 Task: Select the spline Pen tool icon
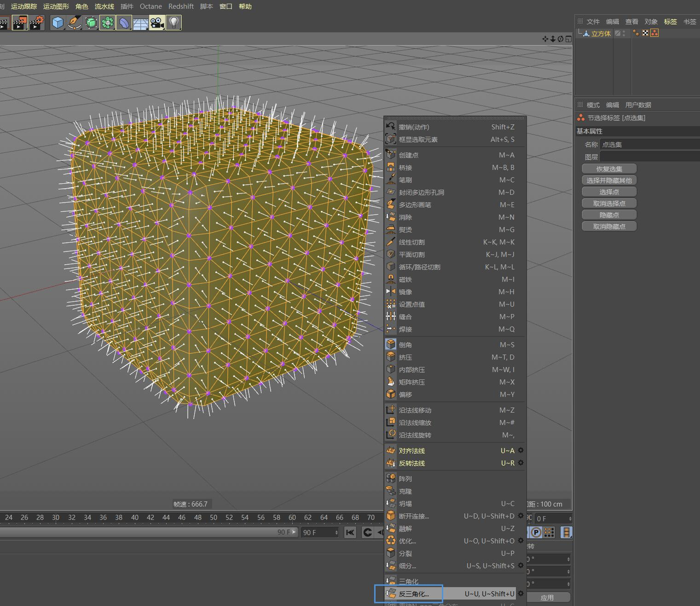point(74,23)
